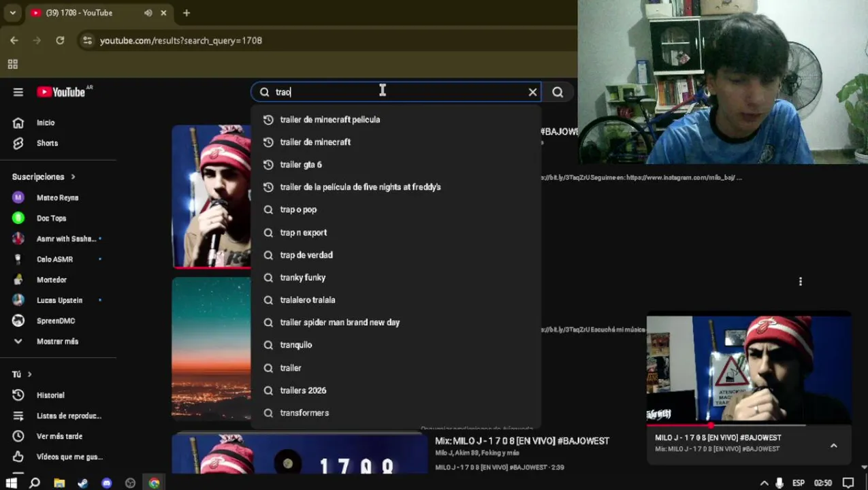This screenshot has width=868, height=490.
Task: Open Mateo Reyna channel
Action: pyautogui.click(x=58, y=197)
